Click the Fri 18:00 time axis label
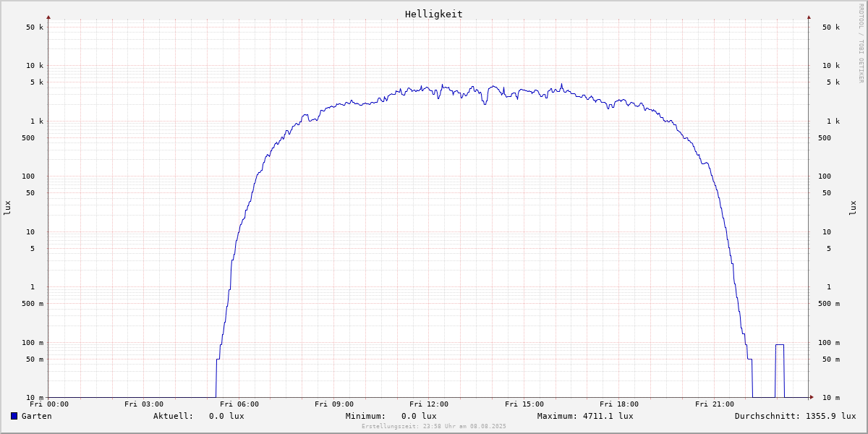The width and height of the screenshot is (868, 434). pyautogui.click(x=619, y=404)
